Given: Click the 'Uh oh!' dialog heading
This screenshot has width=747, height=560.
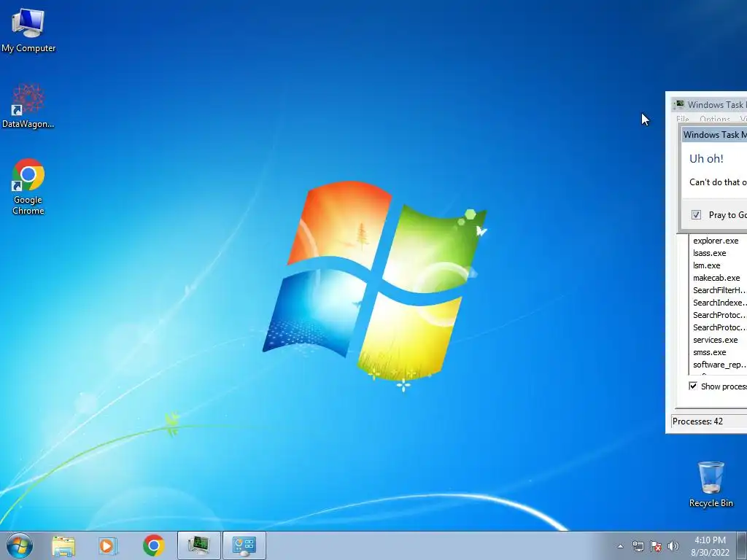Looking at the screenshot, I should (x=706, y=158).
